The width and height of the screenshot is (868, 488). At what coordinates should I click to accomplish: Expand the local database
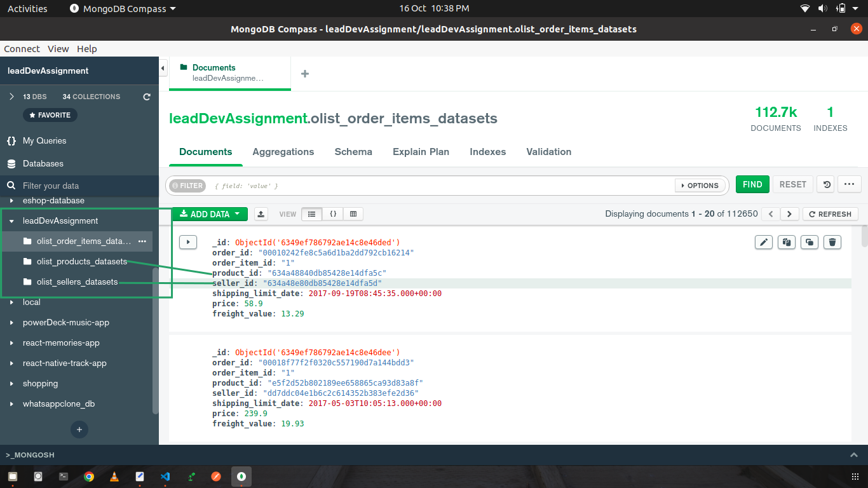(x=11, y=302)
